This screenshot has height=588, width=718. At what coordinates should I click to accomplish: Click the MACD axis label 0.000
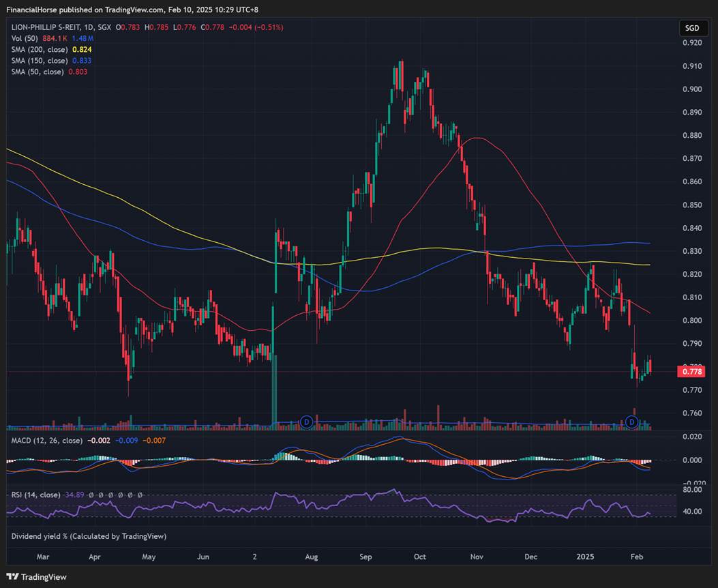(692, 460)
